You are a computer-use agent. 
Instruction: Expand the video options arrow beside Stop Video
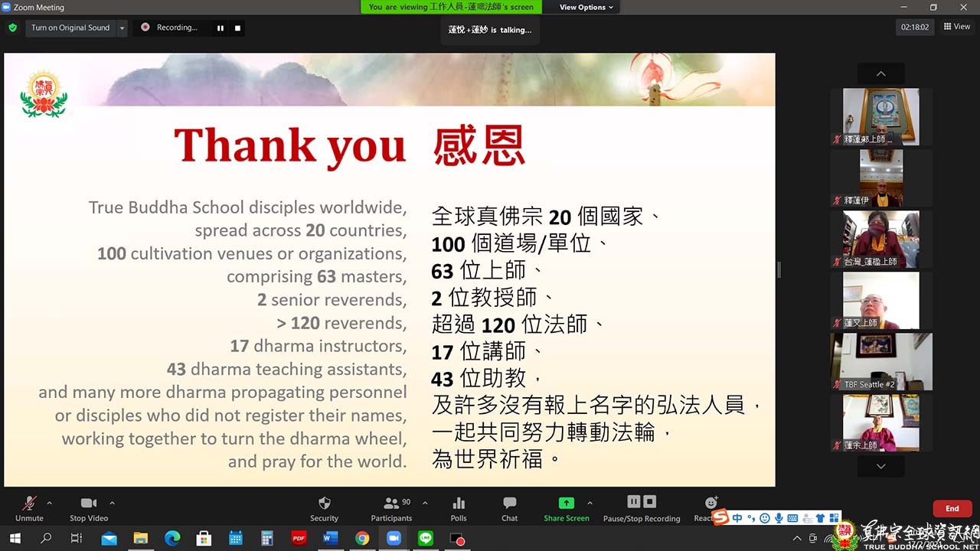[112, 503]
